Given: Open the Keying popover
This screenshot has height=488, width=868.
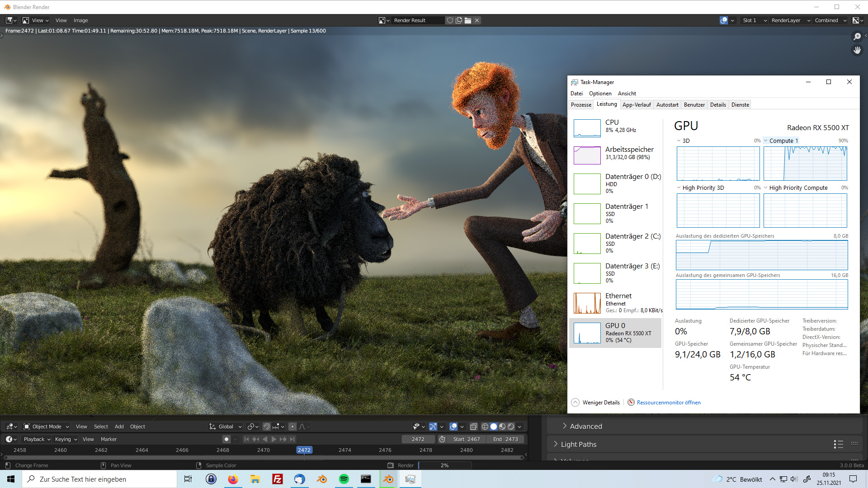Looking at the screenshot, I should point(66,439).
